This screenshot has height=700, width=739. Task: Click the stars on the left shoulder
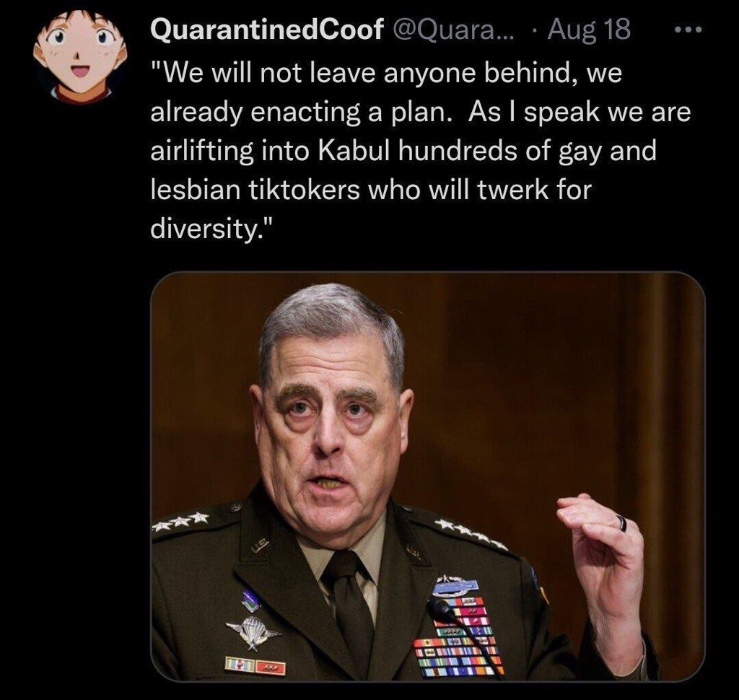(180, 521)
